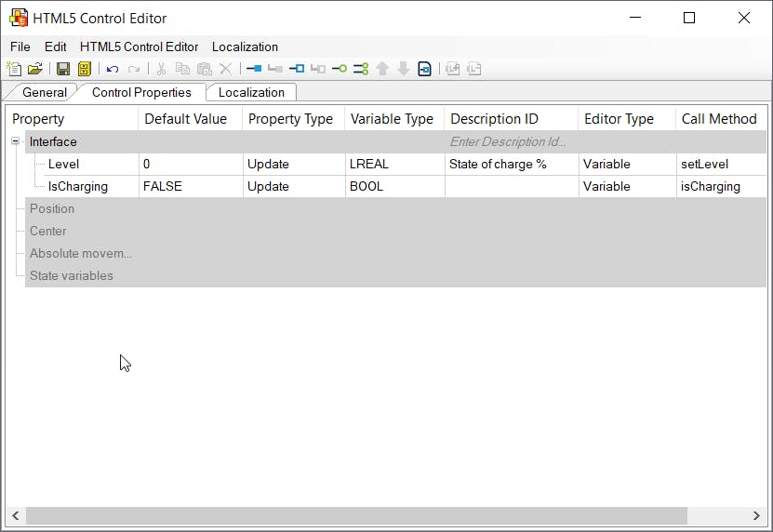Click the Editor Type column header
Viewport: 773px width, 532px height.
(627, 119)
